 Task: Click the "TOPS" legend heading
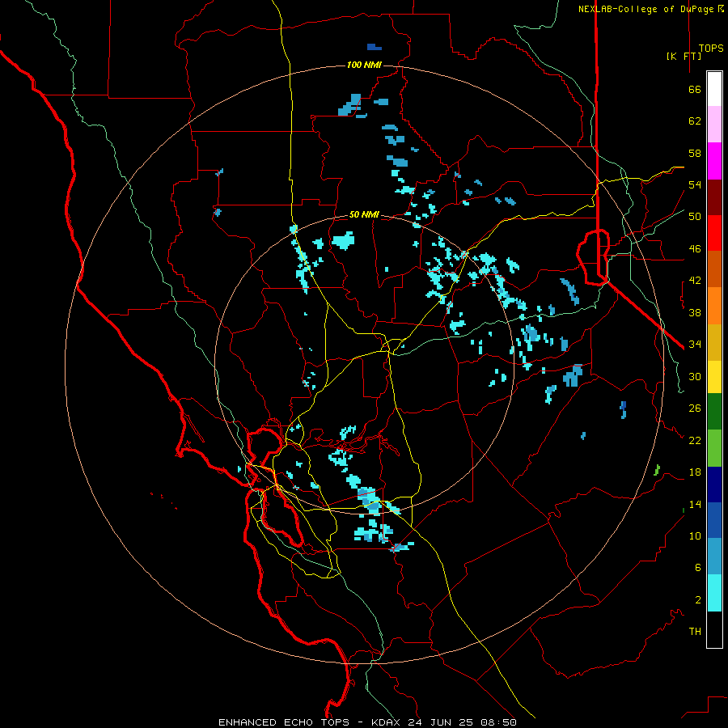tap(711, 49)
